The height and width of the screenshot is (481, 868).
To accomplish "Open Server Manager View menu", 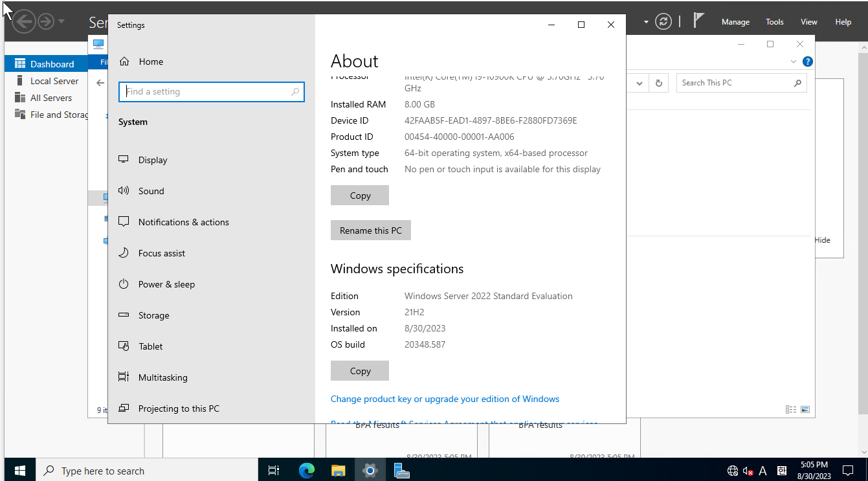I will click(x=809, y=22).
